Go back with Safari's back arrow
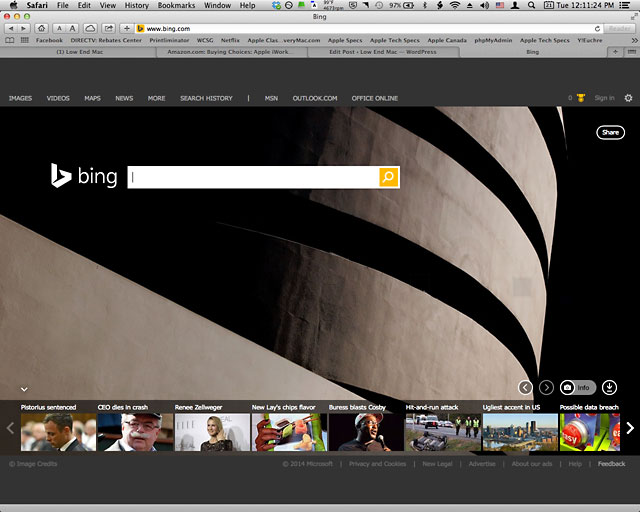 click(11, 29)
